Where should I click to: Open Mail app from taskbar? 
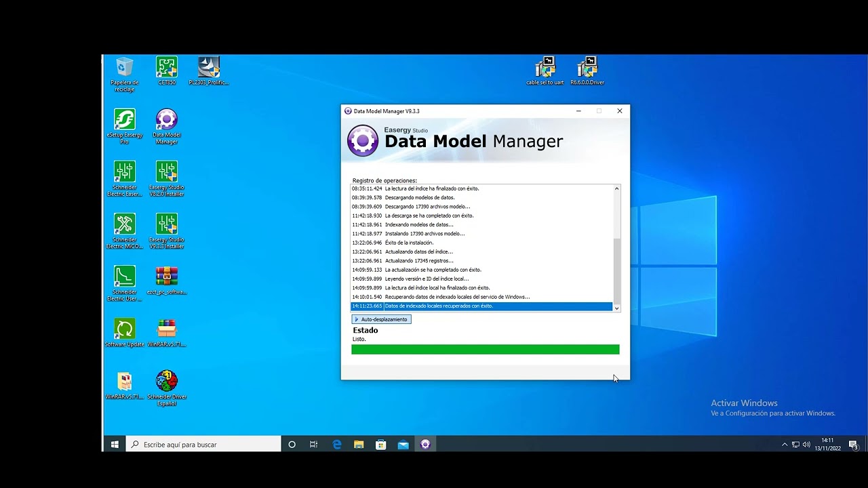point(403,445)
